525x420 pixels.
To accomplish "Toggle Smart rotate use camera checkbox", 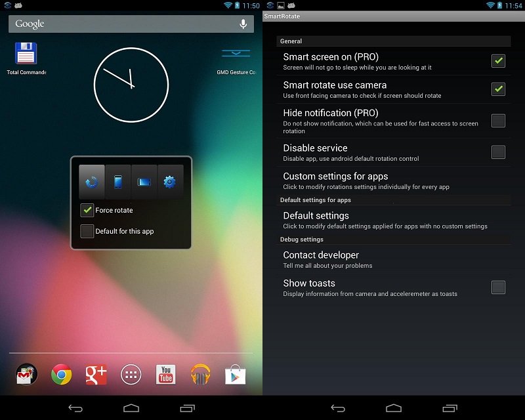I will pos(498,89).
